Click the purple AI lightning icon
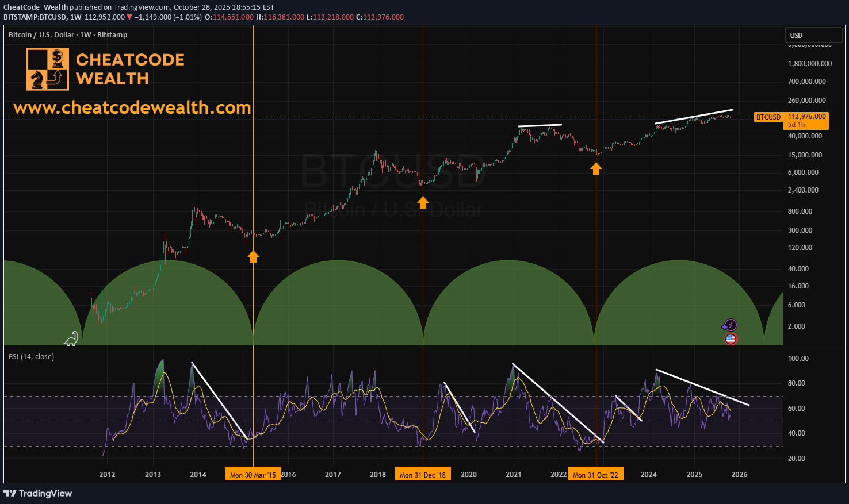The height and width of the screenshot is (504, 849). pos(729,325)
